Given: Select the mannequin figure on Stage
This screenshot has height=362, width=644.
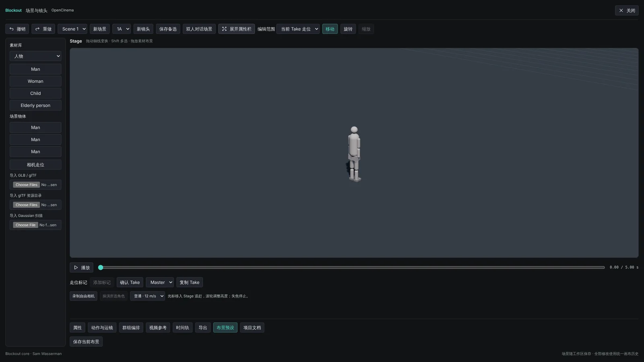Looking at the screenshot, I should [x=354, y=154].
